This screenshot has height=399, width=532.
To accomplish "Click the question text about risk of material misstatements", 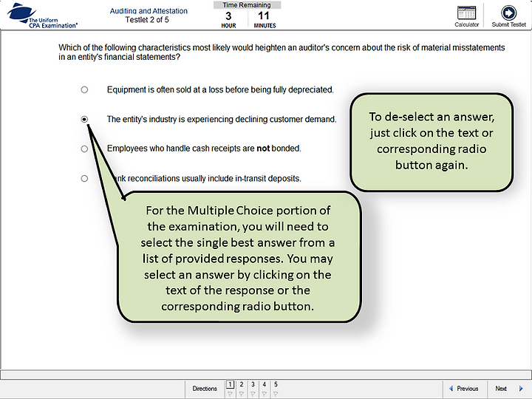I will (282, 52).
